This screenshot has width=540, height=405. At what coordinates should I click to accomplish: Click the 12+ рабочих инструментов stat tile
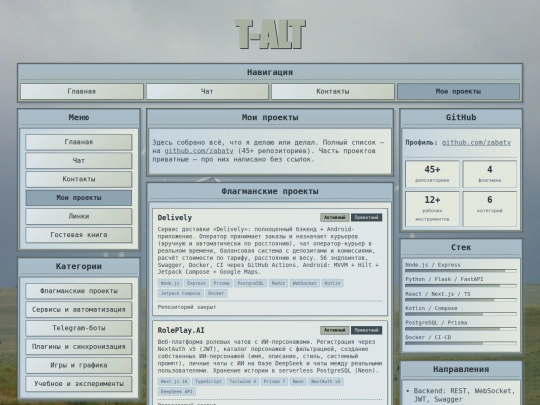click(x=432, y=209)
